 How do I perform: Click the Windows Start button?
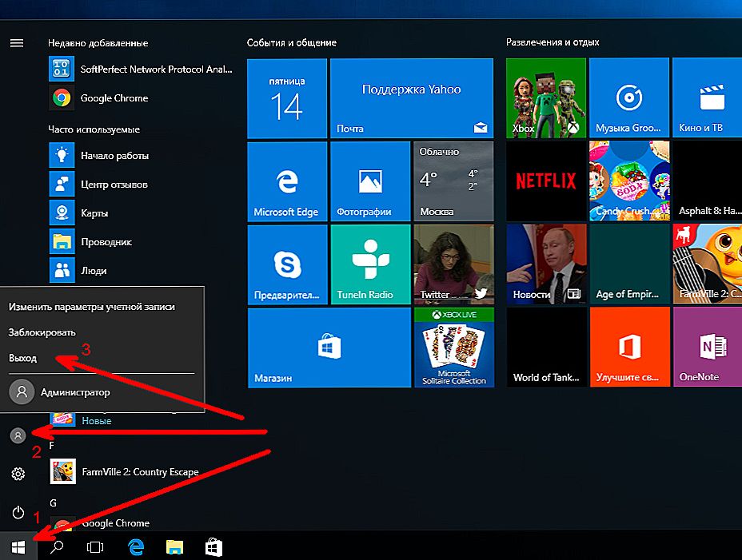[18, 547]
